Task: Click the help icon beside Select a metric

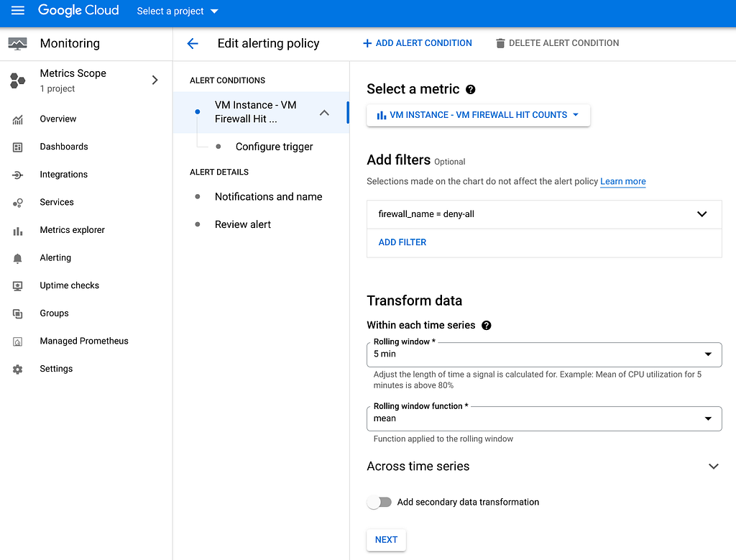Action: click(x=471, y=89)
